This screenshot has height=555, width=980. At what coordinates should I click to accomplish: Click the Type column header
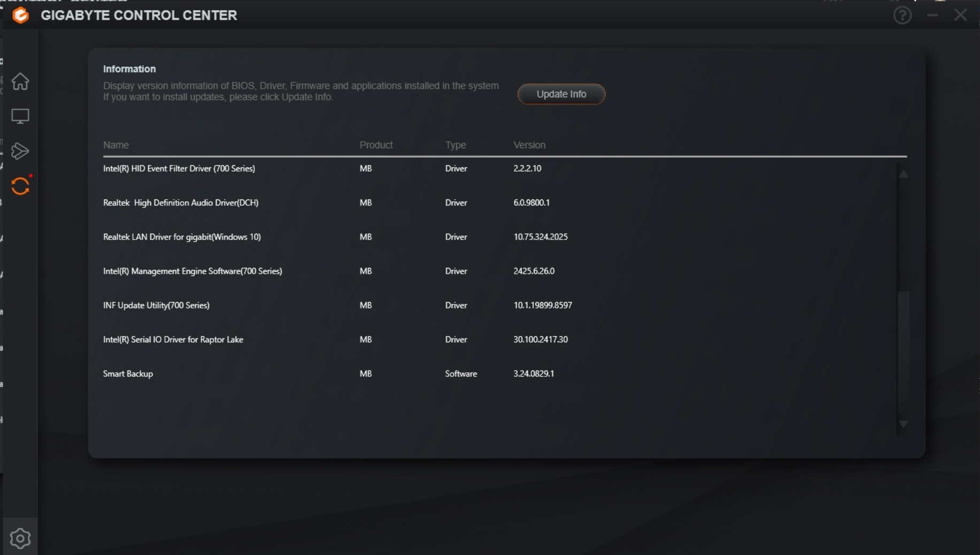(x=455, y=145)
